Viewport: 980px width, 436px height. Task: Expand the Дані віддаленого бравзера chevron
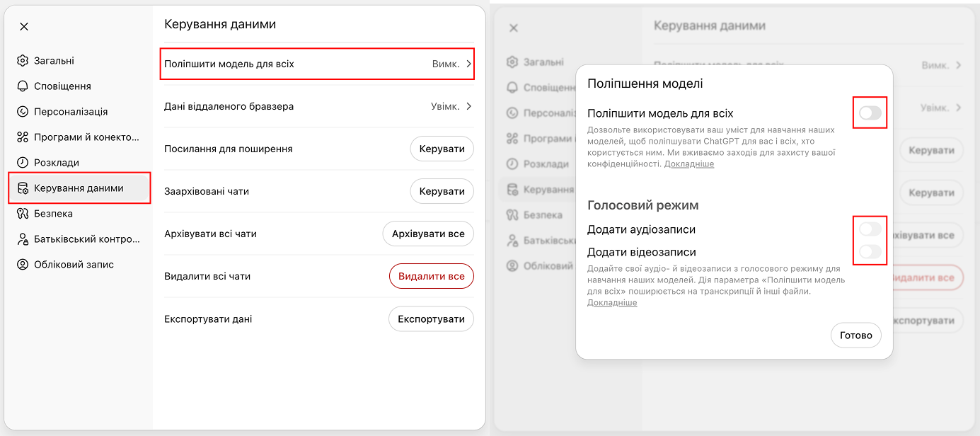click(468, 106)
